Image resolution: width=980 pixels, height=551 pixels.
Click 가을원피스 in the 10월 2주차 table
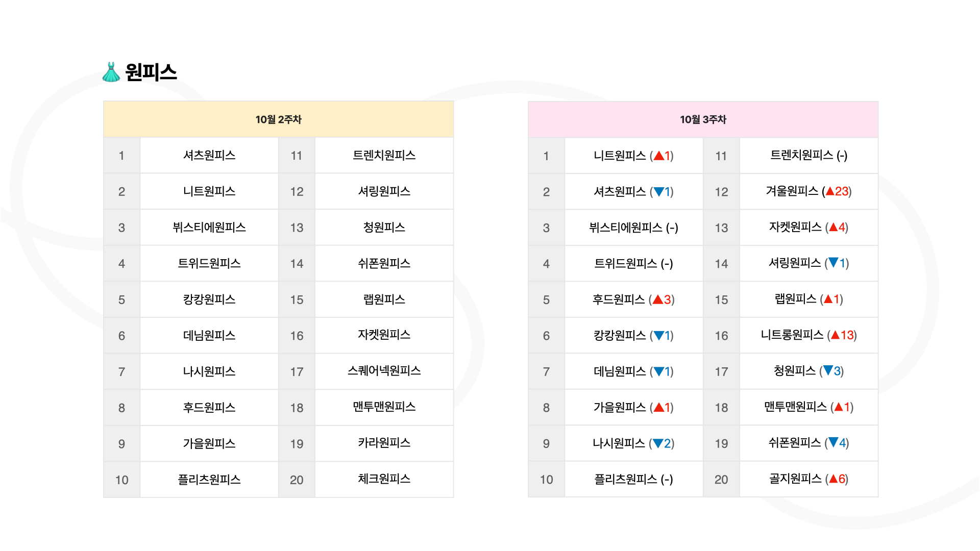pos(209,444)
